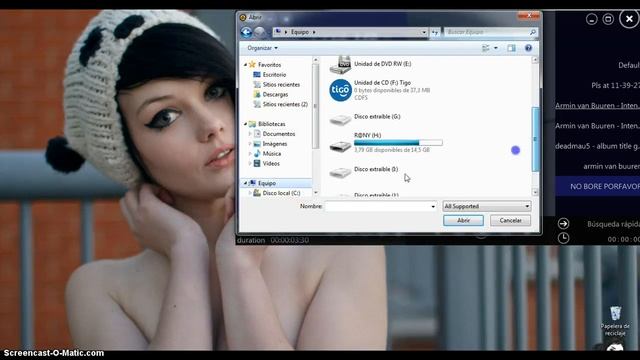Select the Disco extraíble (G:) drive icon

340,120
